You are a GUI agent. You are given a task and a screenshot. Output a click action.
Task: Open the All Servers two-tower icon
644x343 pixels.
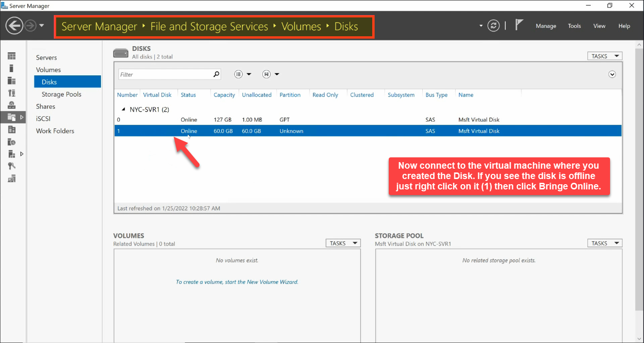coord(12,81)
